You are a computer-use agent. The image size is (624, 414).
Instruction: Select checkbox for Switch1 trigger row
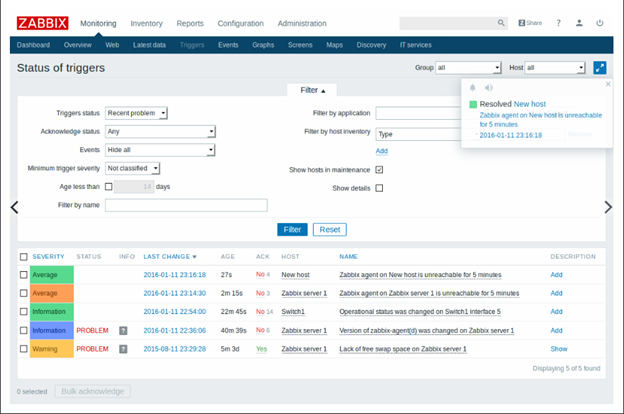24,312
